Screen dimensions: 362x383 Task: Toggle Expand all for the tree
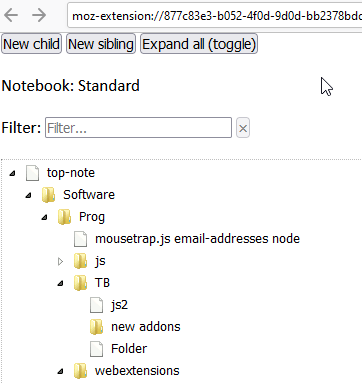[199, 44]
